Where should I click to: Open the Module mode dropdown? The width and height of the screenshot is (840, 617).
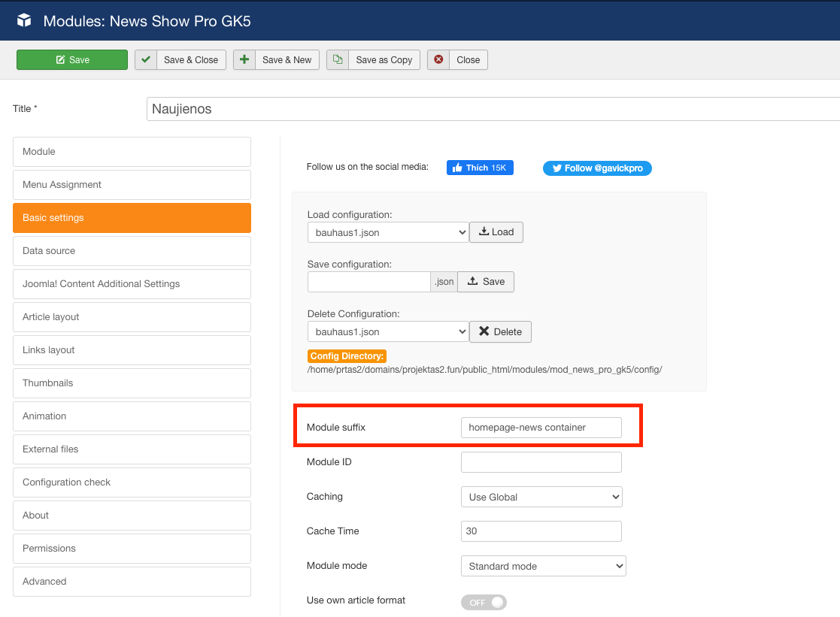pyautogui.click(x=543, y=566)
